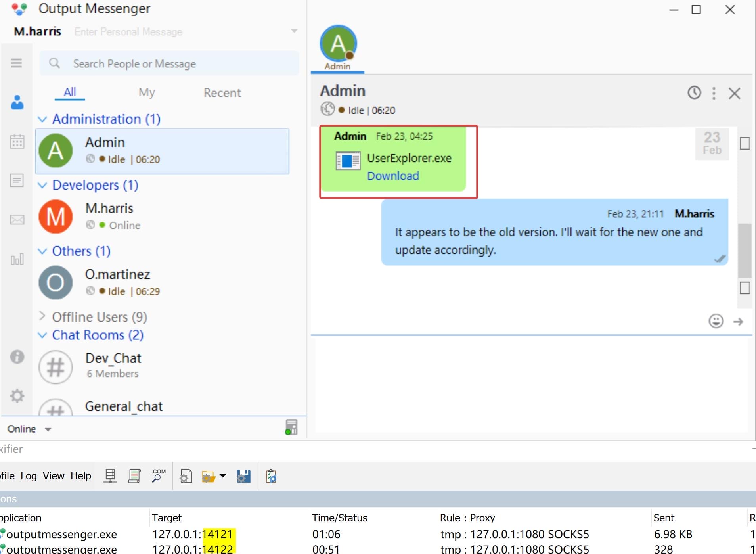Collapse the Administration (1) group
756x554 pixels.
pos(42,119)
